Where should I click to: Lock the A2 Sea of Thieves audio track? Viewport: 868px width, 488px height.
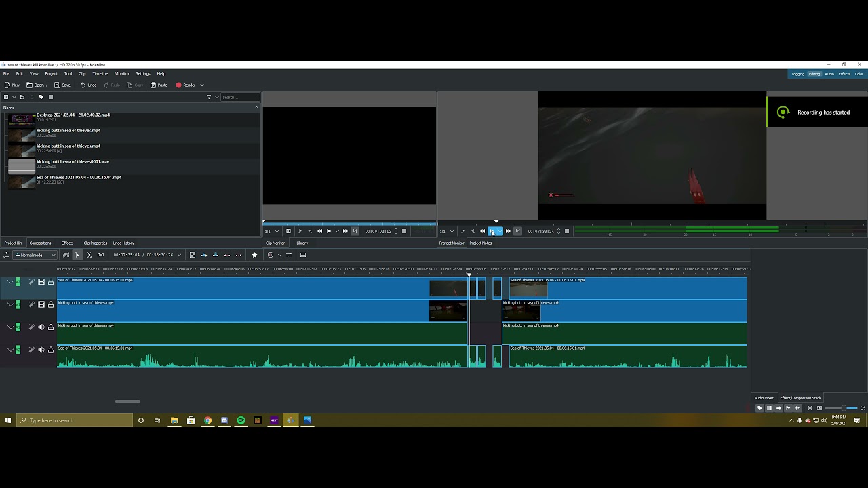(50, 350)
